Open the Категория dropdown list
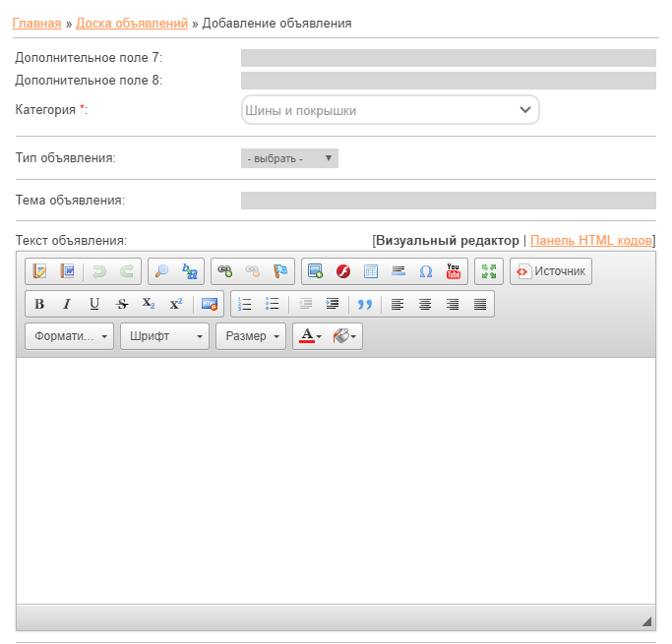The image size is (672, 644). 391,110
